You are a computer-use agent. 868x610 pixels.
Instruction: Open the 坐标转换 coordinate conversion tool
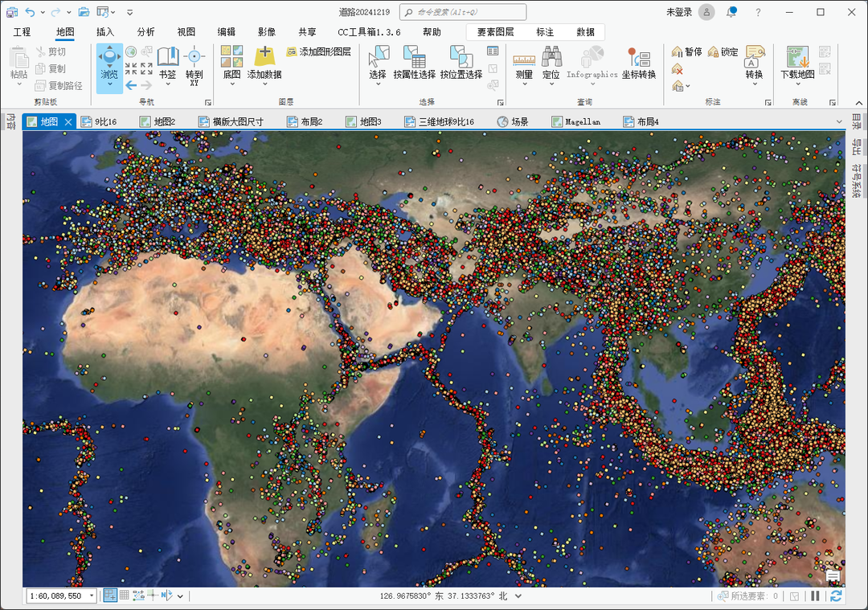(x=639, y=63)
